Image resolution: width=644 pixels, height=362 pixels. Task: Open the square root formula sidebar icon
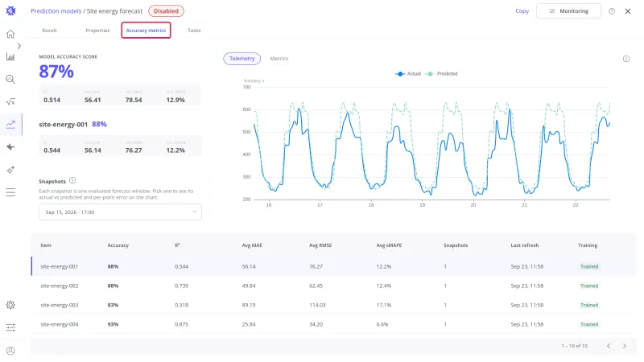click(10, 102)
